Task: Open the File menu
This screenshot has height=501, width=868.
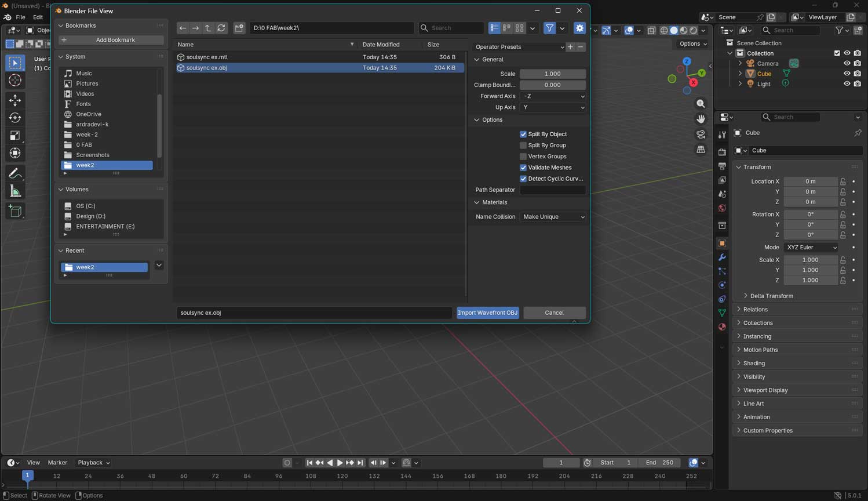Action: coord(20,17)
